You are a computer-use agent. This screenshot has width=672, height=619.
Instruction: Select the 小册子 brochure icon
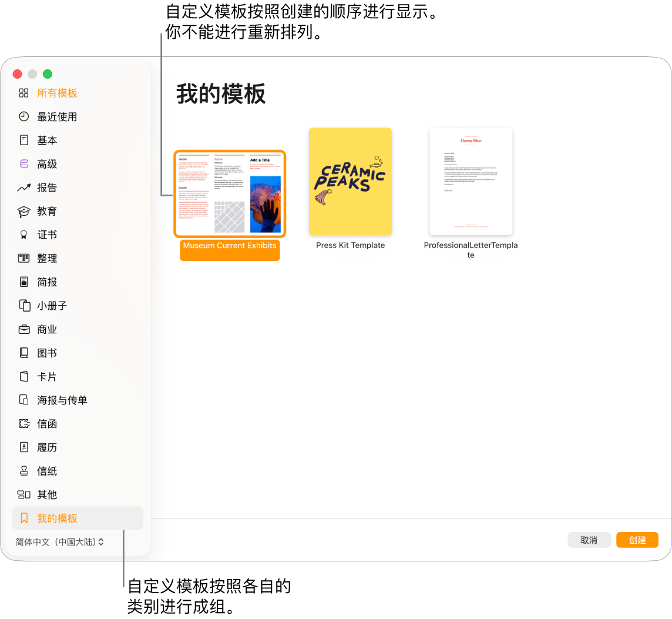click(x=24, y=306)
